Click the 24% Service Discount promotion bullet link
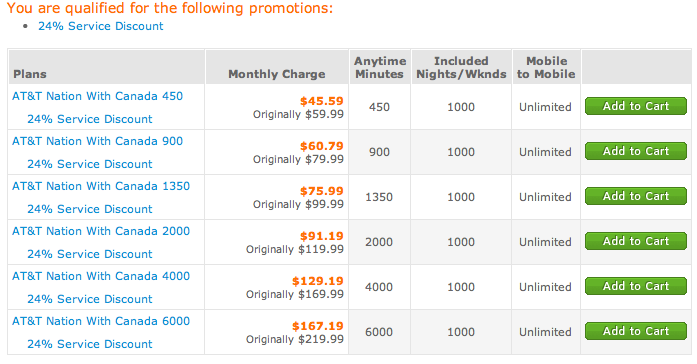Viewport: 697px width, 364px height. tap(101, 26)
